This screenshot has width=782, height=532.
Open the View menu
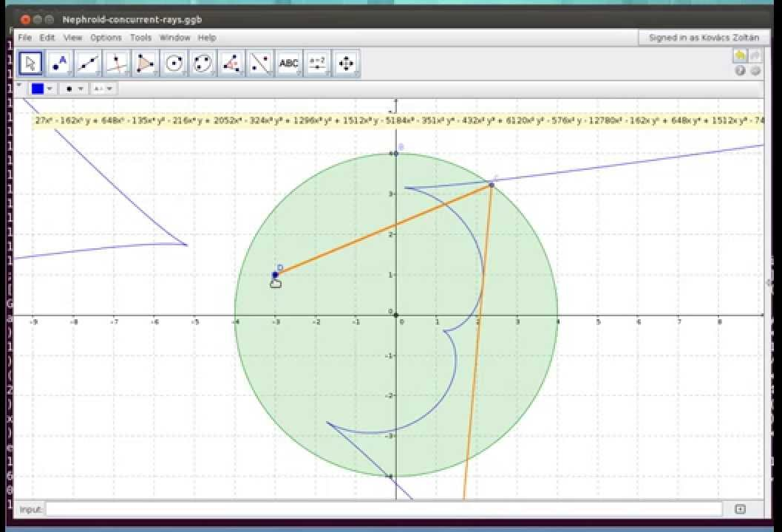pyautogui.click(x=72, y=38)
